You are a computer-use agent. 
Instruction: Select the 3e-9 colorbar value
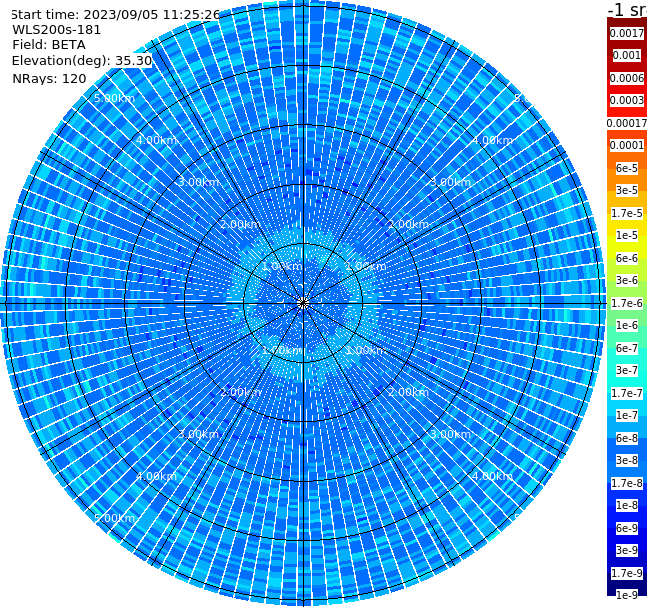627,550
